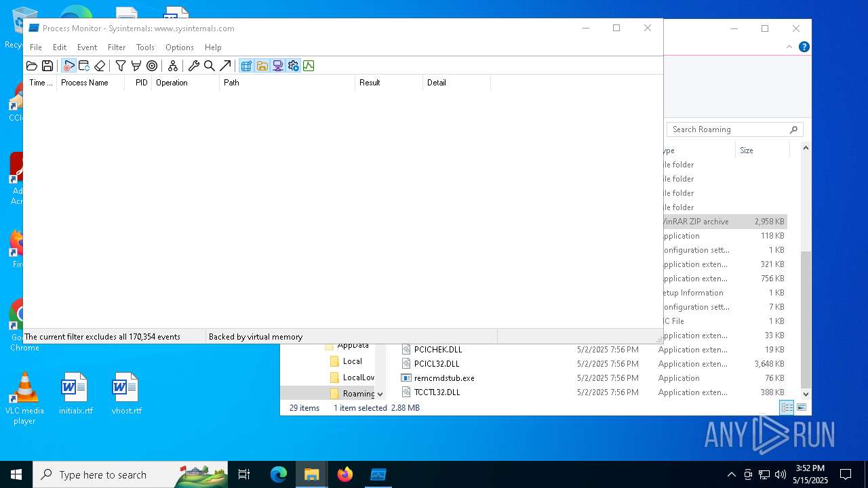This screenshot has height=488, width=868.
Task: Click the Jump To arrow icon
Action: (x=225, y=66)
